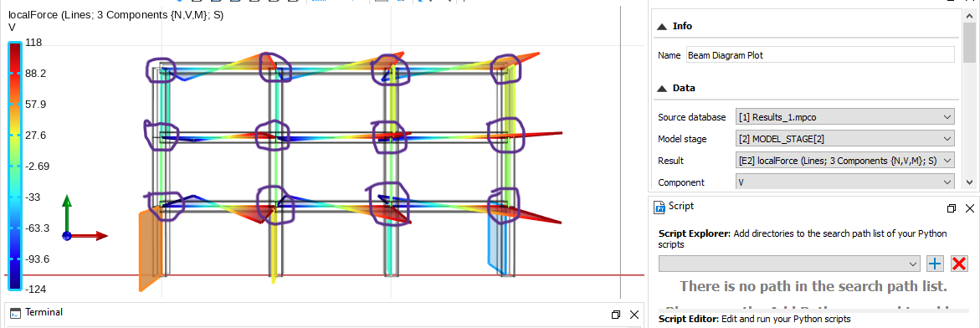Open the Model stage dropdown
980x328 pixels.
click(845, 139)
